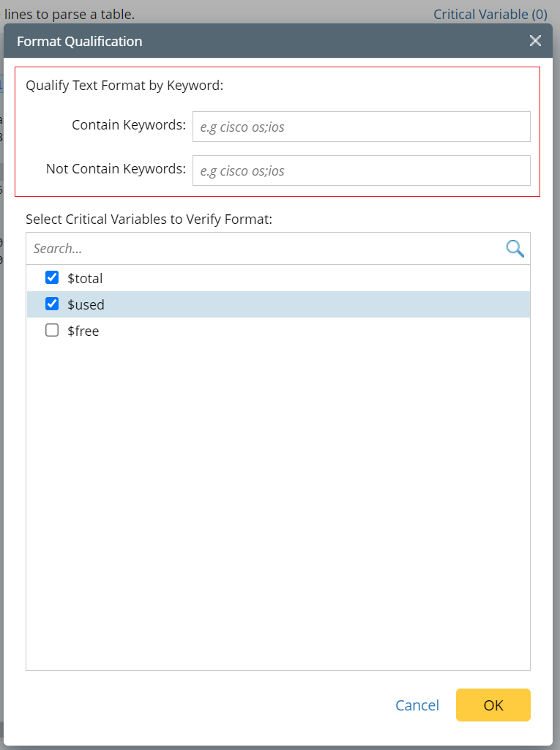Click the keyword qualification outlined section
Image resolution: width=560 pixels, height=750 pixels.
(278, 132)
